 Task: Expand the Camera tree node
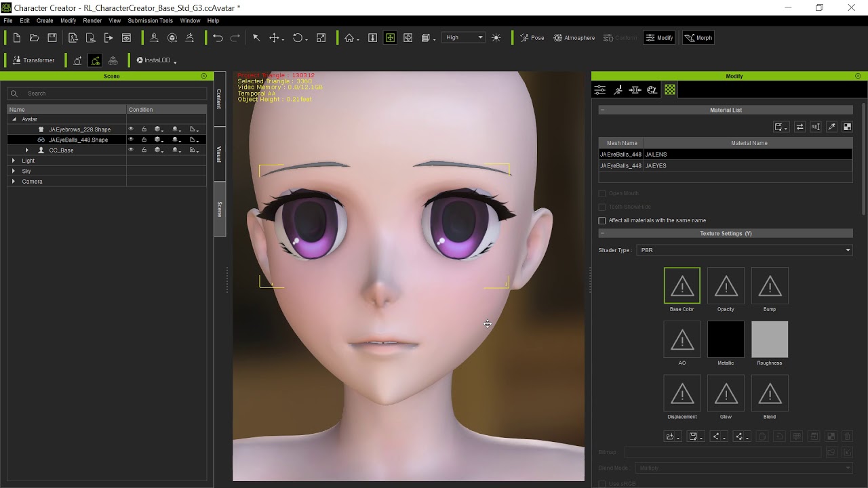coord(14,182)
